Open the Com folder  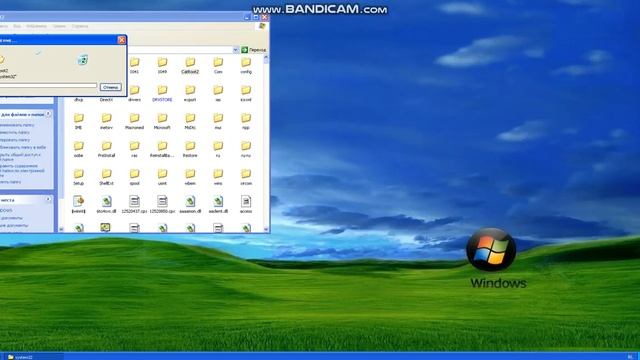coord(218,65)
